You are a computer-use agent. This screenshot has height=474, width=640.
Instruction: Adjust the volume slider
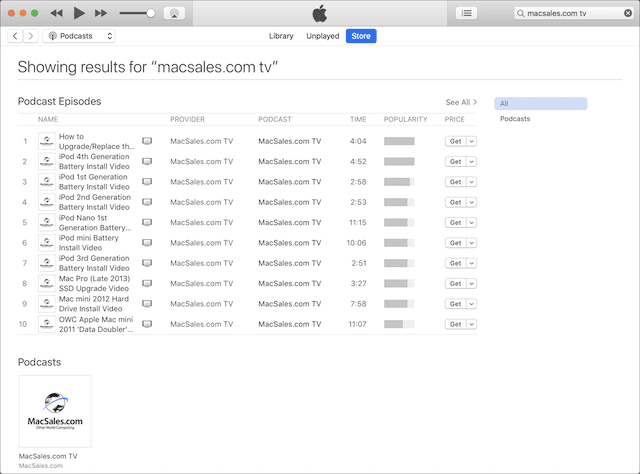click(150, 13)
